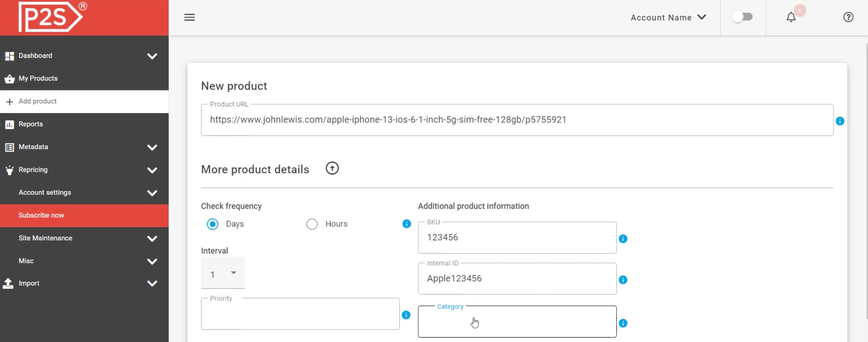
Task: Open the Interval dropdown
Action: click(223, 273)
